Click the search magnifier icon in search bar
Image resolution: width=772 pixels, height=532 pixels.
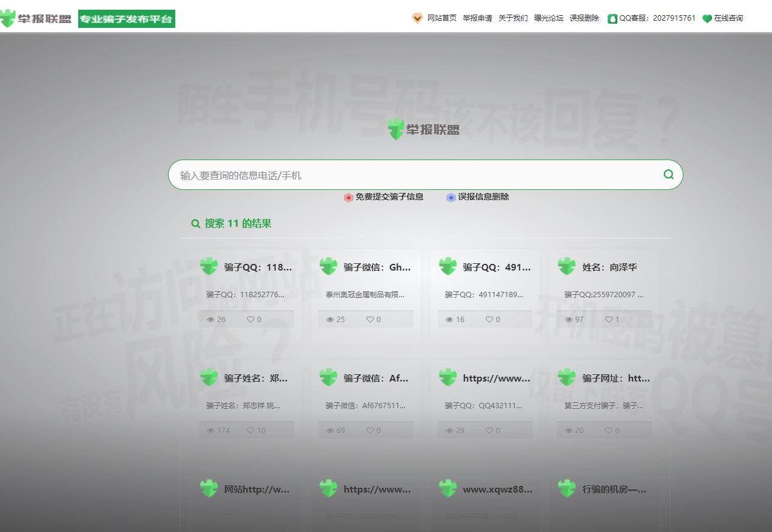(x=668, y=175)
